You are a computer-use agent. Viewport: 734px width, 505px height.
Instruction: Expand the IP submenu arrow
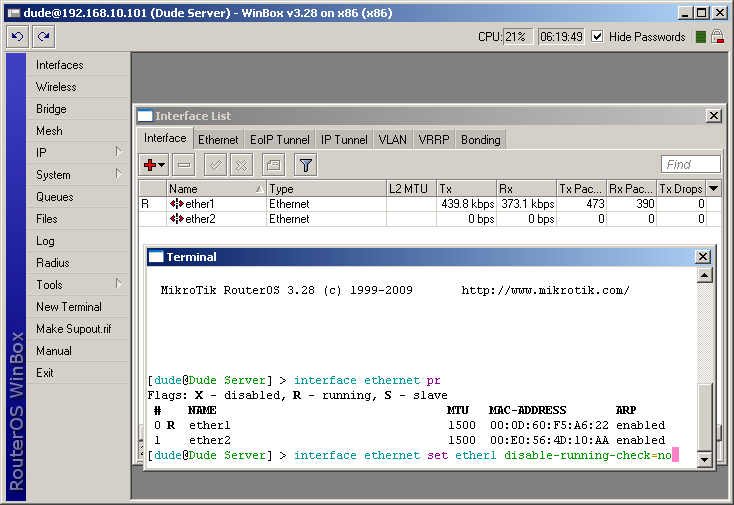point(118,152)
